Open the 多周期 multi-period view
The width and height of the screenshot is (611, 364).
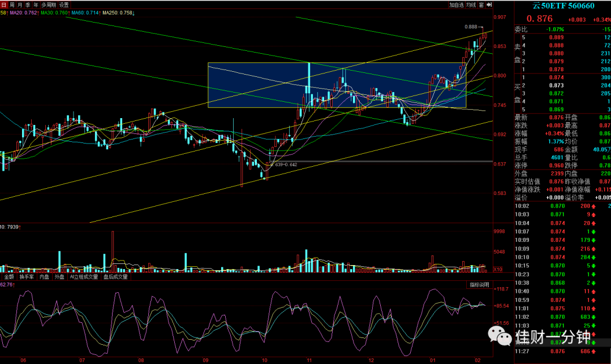[x=49, y=5]
